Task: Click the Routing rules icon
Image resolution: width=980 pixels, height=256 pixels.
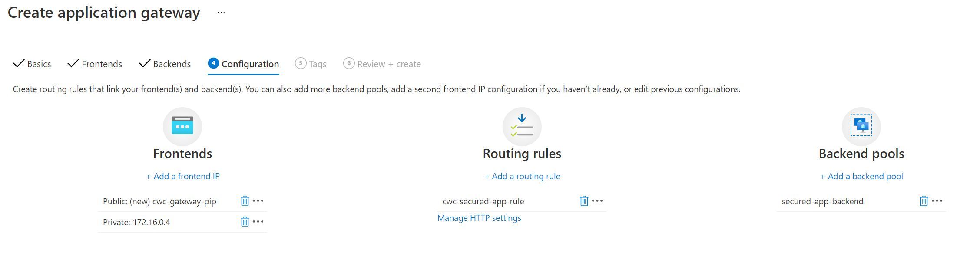Action: pos(522,126)
